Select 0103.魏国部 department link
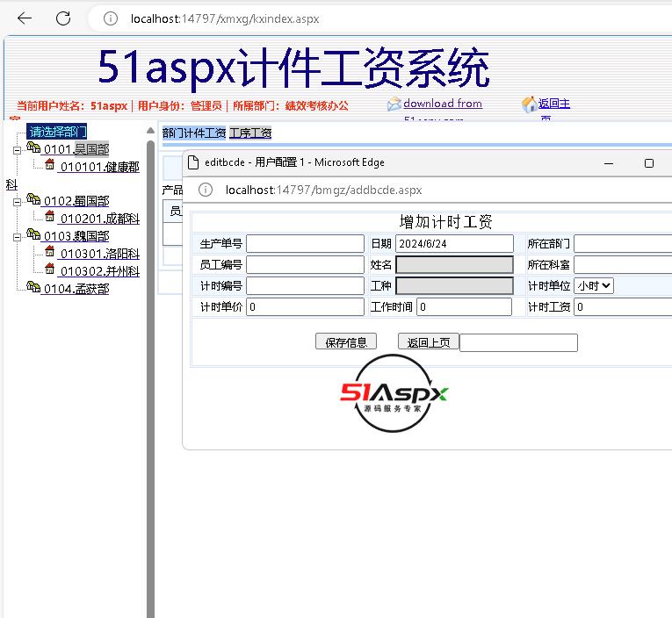Image resolution: width=672 pixels, height=618 pixels. pos(76,236)
